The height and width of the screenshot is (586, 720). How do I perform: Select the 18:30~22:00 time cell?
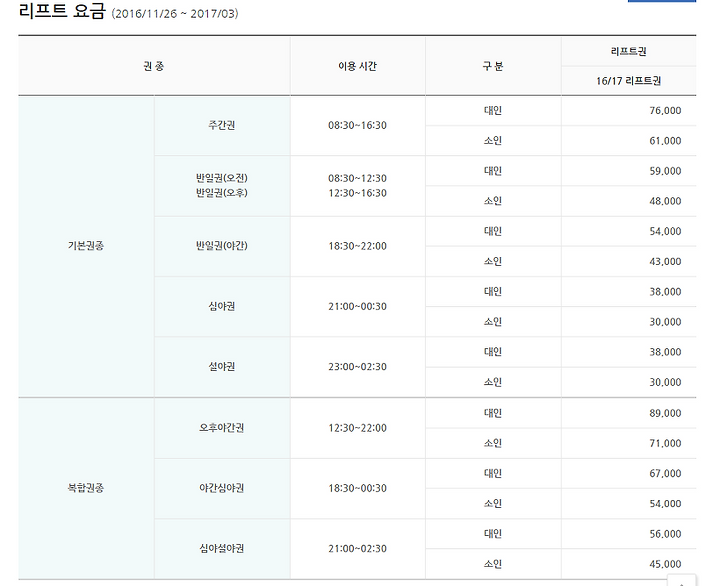click(x=357, y=246)
